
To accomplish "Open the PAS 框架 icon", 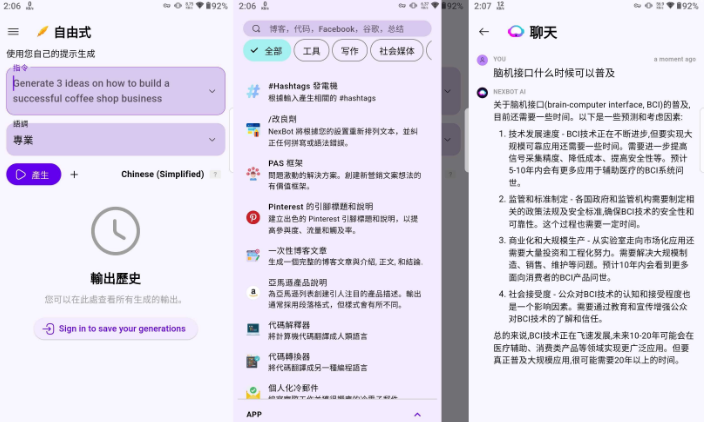I will click(x=253, y=173).
